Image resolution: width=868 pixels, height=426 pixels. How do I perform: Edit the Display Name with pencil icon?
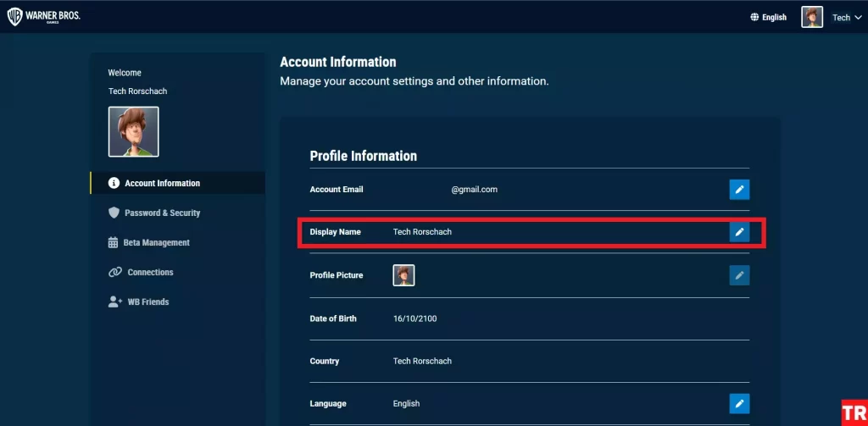pyautogui.click(x=739, y=232)
